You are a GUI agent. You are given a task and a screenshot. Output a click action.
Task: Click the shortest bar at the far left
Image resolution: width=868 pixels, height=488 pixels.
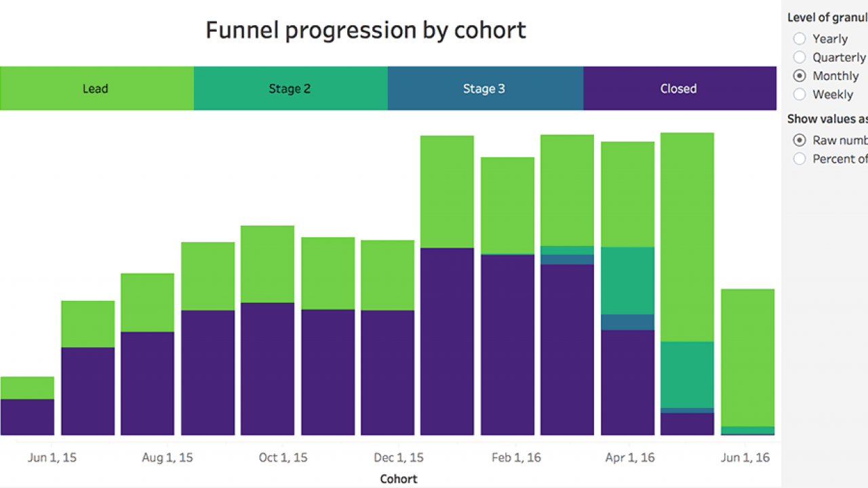pyautogui.click(x=27, y=407)
